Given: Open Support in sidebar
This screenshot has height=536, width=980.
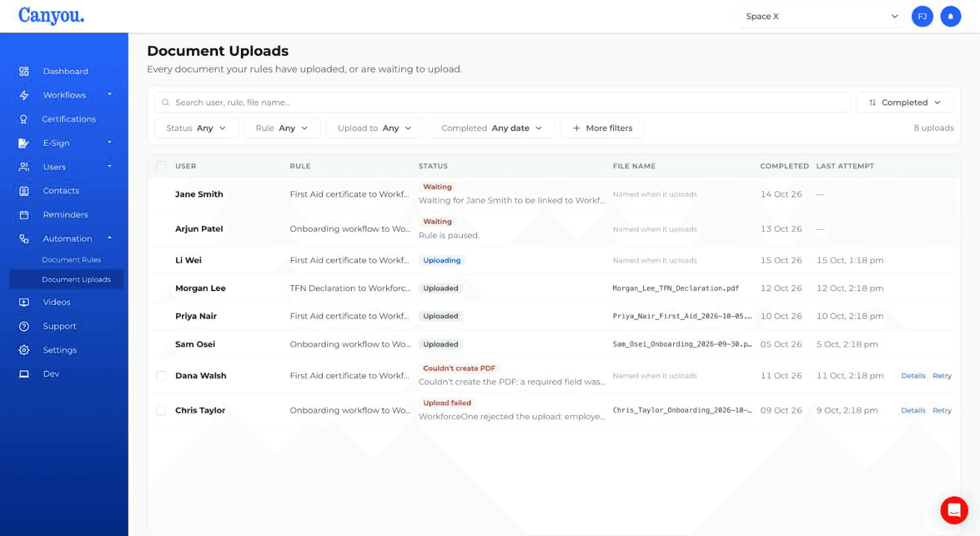Looking at the screenshot, I should coord(59,326).
